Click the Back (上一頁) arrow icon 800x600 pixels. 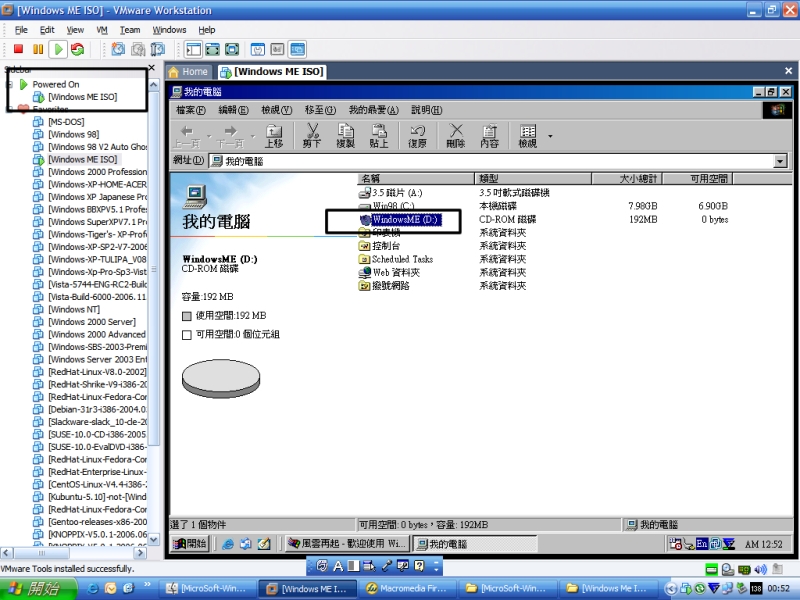coord(187,136)
